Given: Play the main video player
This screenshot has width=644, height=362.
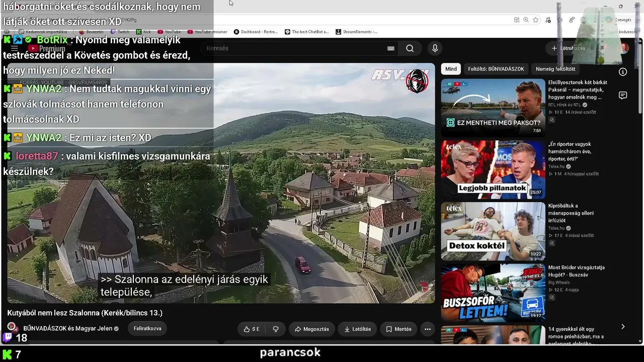Looking at the screenshot, I should (x=221, y=183).
